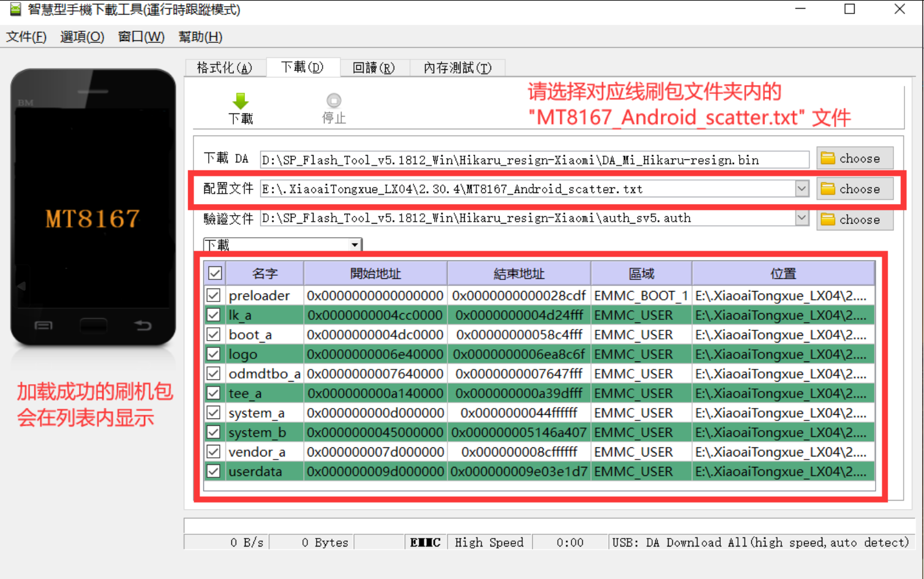Switch to the 回讀(R) readback tab
This screenshot has height=579, width=924.
(374, 67)
